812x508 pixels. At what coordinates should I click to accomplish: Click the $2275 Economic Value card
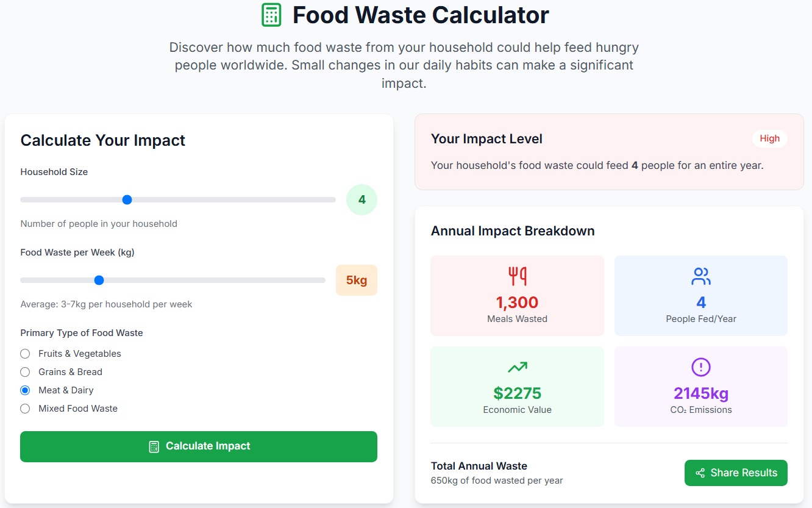[517, 387]
